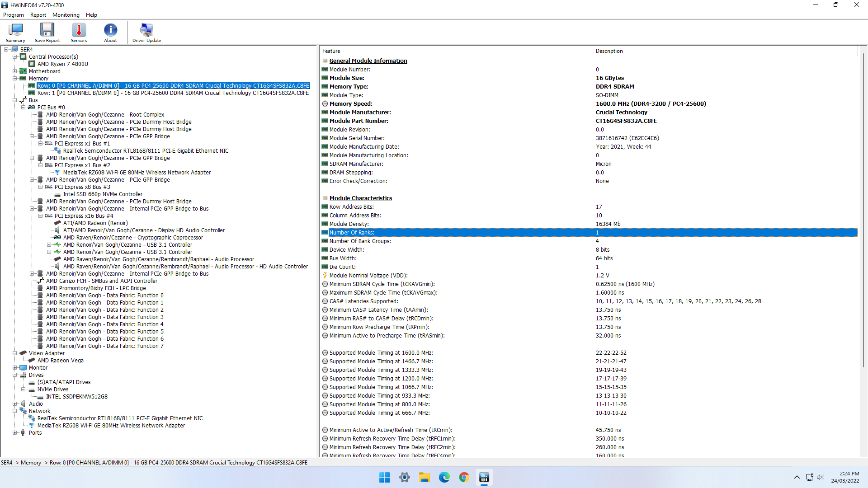Collapse the Central Processor(s) node
868x488 pixels.
tap(15, 57)
